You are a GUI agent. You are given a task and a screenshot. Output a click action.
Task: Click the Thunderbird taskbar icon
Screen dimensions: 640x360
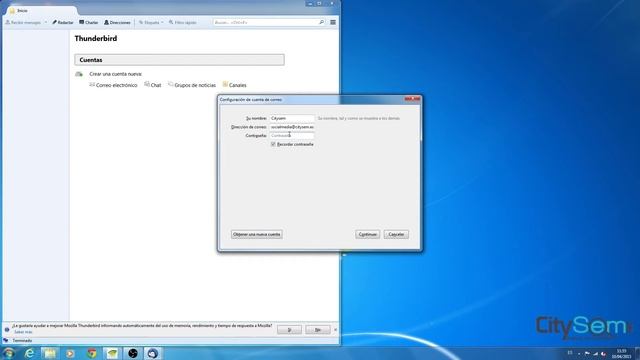[153, 353]
